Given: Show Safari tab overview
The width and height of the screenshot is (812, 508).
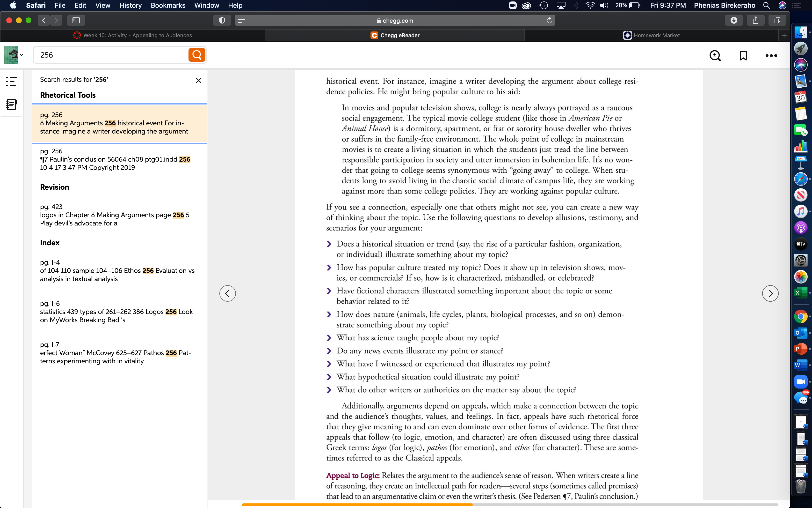Looking at the screenshot, I should [777, 20].
